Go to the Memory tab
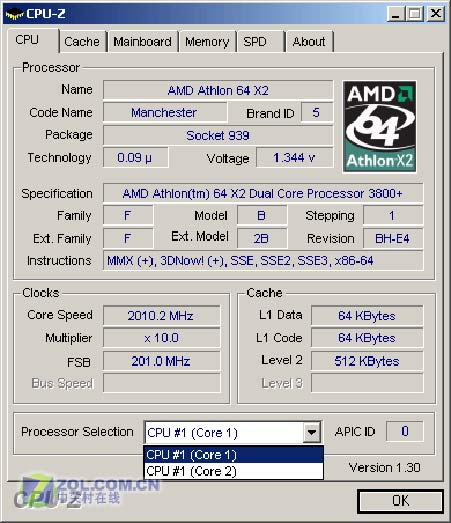The image size is (451, 523). coord(207,42)
